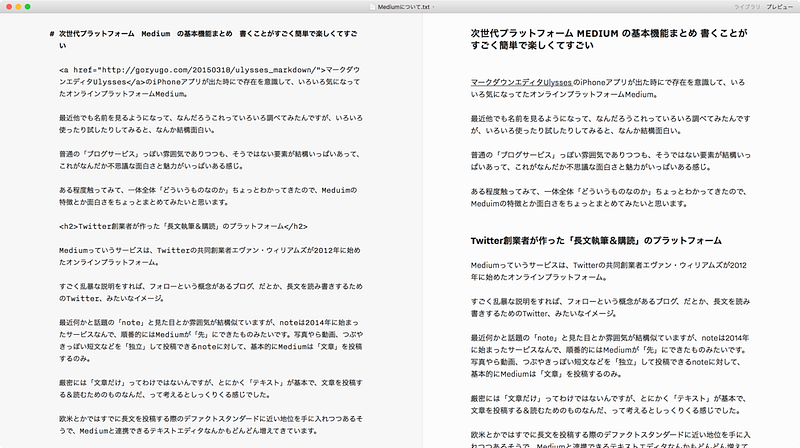Viewport: 800px width, 448px height.
Task: Click the preview paragraph starting すごく乱暴な説明をすれば
Action: tap(610, 307)
